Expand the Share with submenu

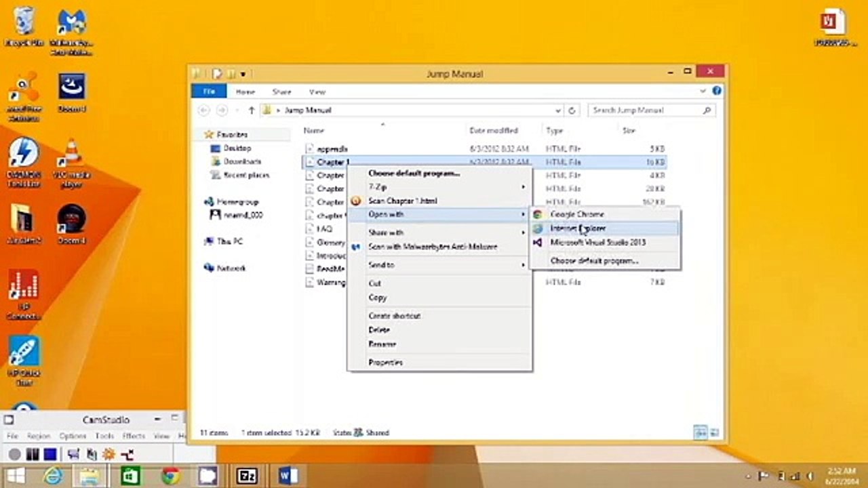click(x=439, y=232)
